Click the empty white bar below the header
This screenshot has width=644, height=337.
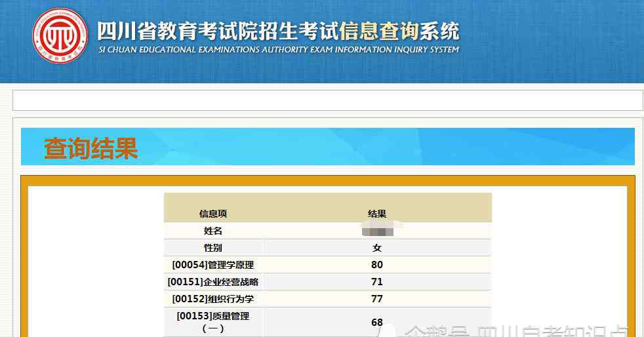pyautogui.click(x=328, y=100)
